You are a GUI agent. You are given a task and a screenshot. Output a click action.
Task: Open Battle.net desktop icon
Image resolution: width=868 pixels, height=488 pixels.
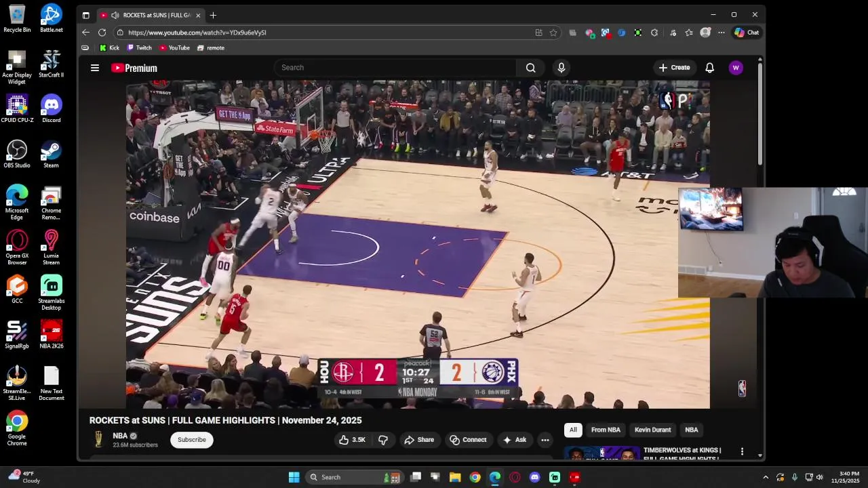pos(51,18)
